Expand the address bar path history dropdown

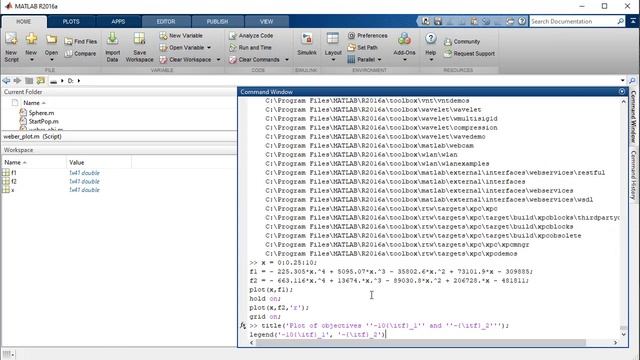[622, 81]
